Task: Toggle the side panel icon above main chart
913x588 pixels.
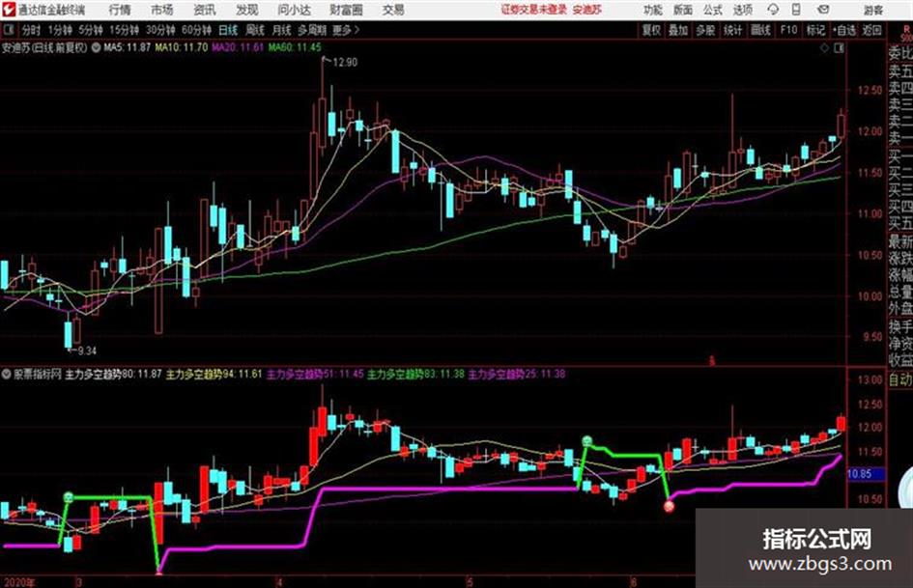Action: point(839,49)
